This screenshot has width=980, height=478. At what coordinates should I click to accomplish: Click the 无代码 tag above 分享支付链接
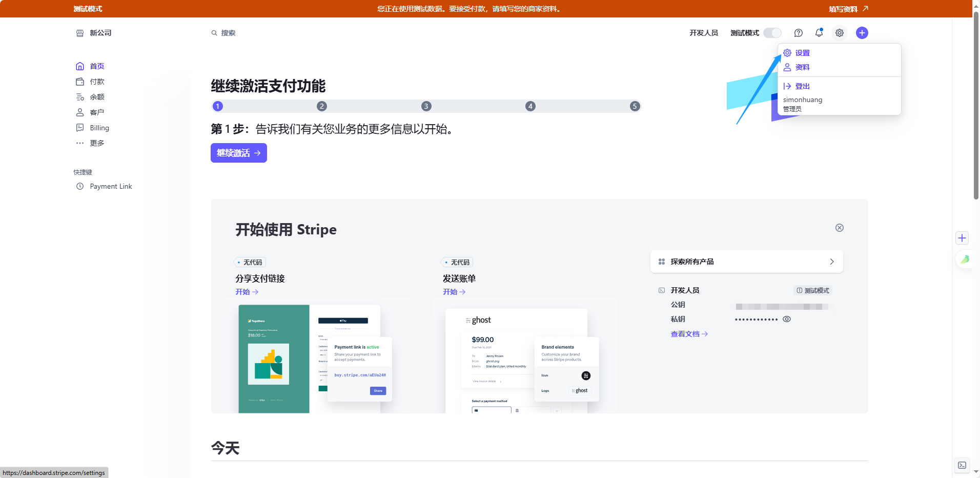(250, 262)
